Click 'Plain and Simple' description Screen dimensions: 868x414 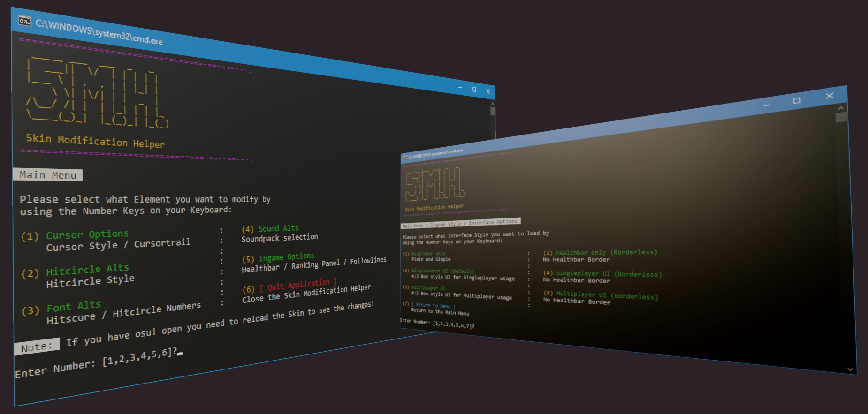(431, 259)
